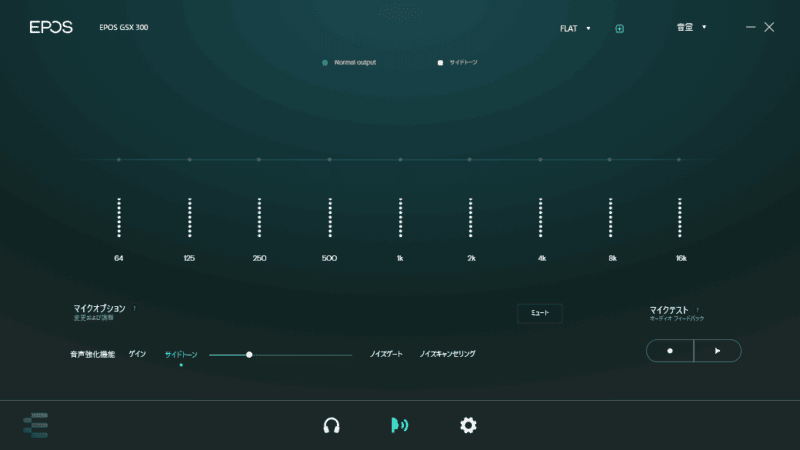The image size is (800, 450).
Task: Click the サイドトーン level slider handle
Action: (x=249, y=354)
